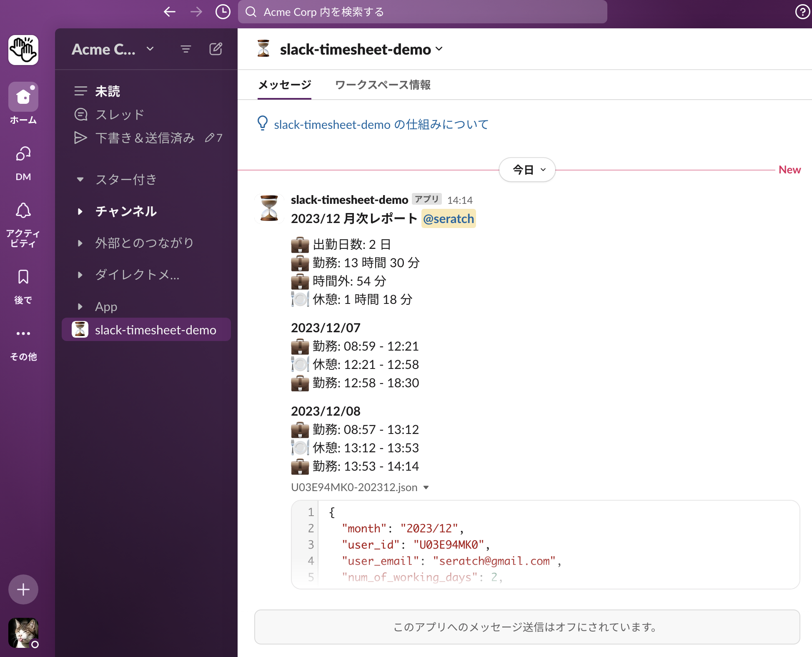Select the ホーム icon in the rail

coord(23,97)
